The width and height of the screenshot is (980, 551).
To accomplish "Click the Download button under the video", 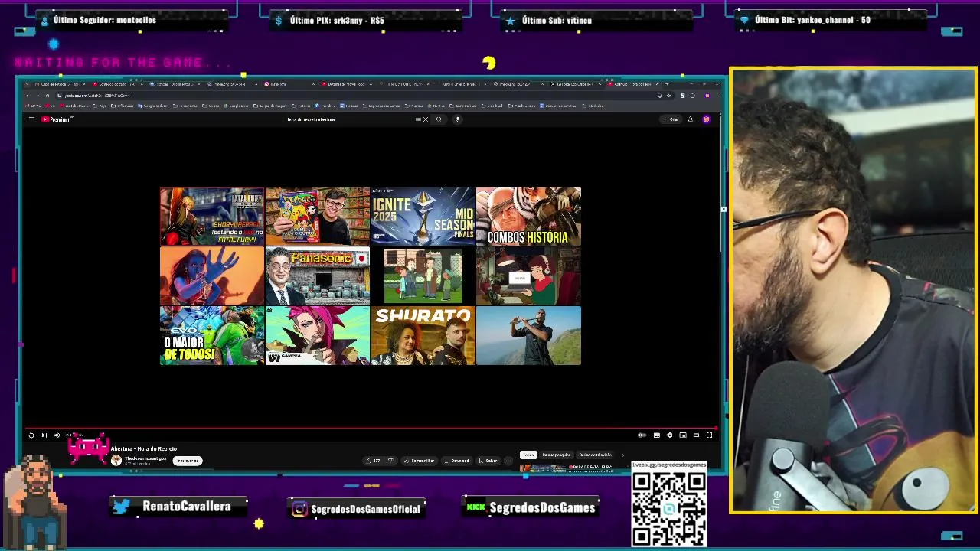I will point(457,461).
